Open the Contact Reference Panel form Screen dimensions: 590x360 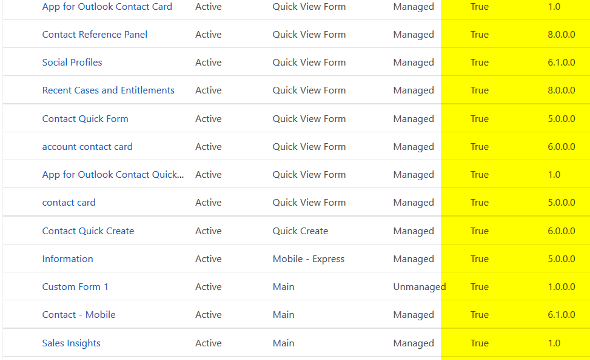pos(94,35)
